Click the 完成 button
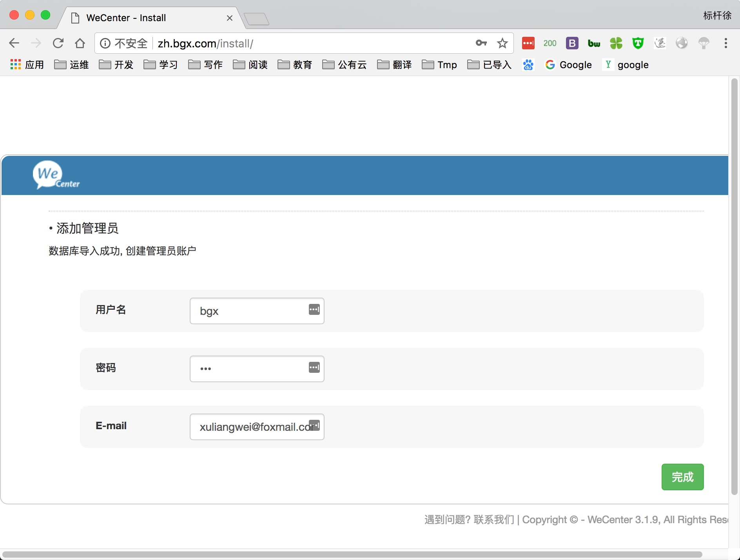The width and height of the screenshot is (740, 560). tap(682, 477)
